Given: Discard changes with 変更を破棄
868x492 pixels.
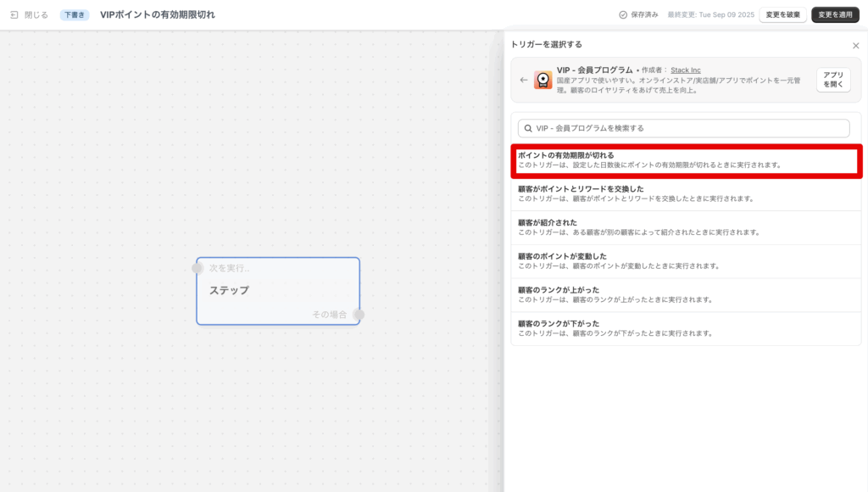Looking at the screenshot, I should click(x=782, y=15).
